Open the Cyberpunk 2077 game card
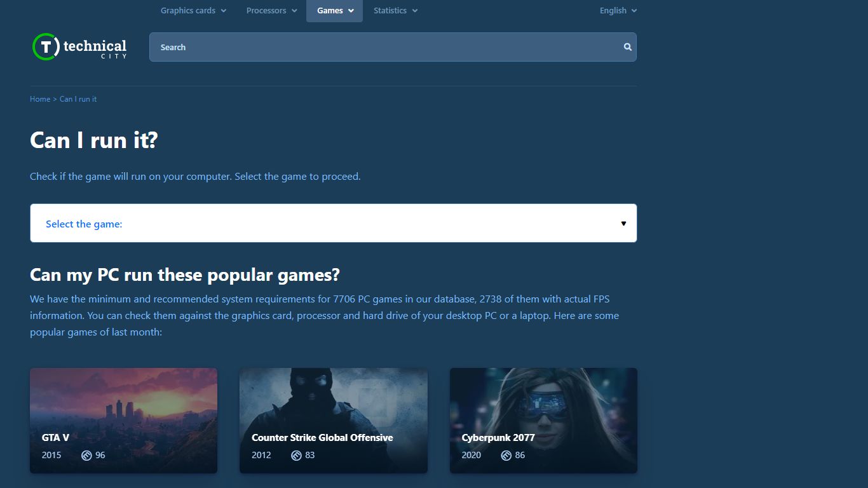Image resolution: width=868 pixels, height=488 pixels. click(543, 421)
